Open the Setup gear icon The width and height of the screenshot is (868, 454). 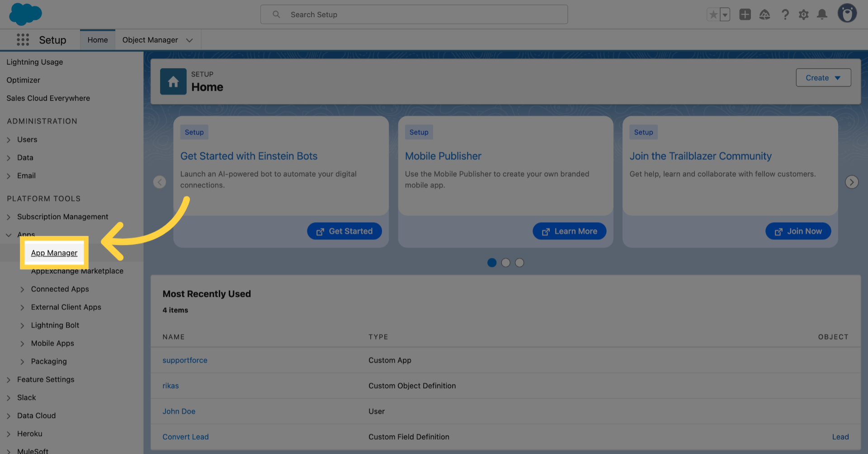pos(804,14)
